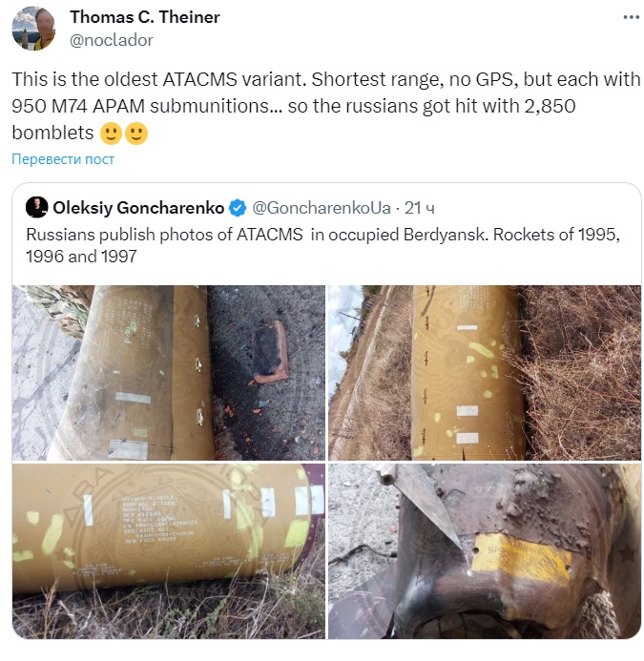This screenshot has height=661, width=644.
Task: Open the @noclador handle link
Action: coord(111,40)
